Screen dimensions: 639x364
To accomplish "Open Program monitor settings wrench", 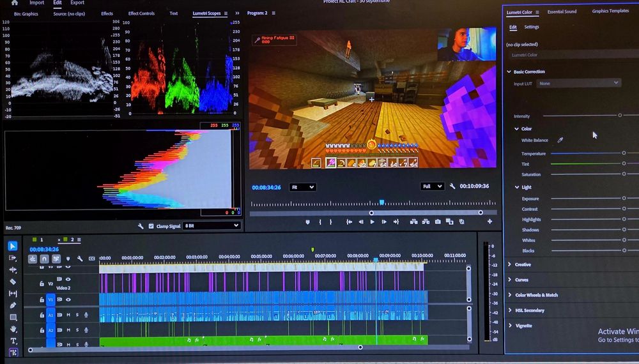I will 452,186.
